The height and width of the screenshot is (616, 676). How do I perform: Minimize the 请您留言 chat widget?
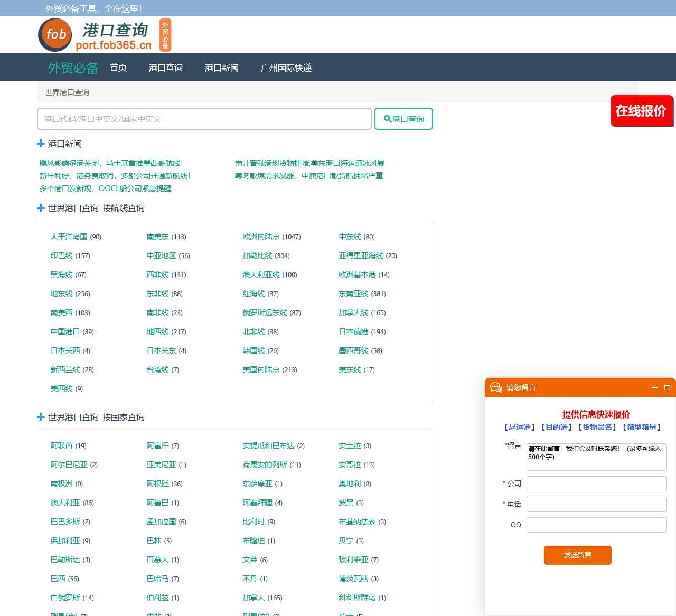654,387
